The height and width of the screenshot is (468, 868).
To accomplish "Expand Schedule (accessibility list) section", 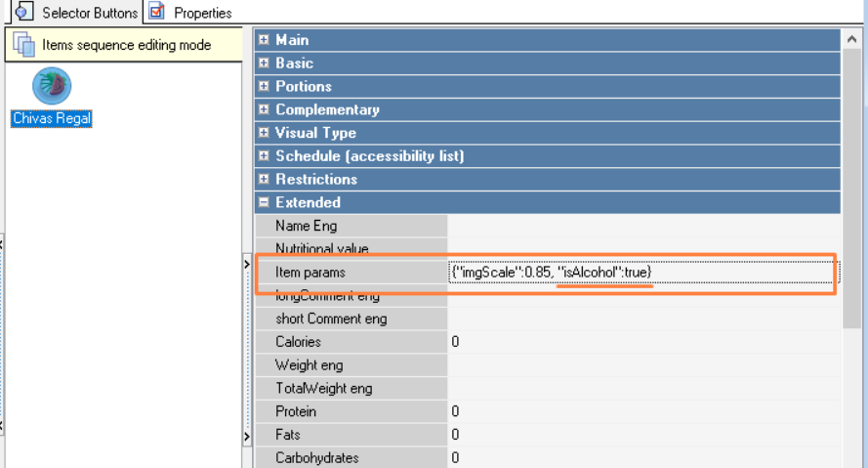I will coord(264,156).
